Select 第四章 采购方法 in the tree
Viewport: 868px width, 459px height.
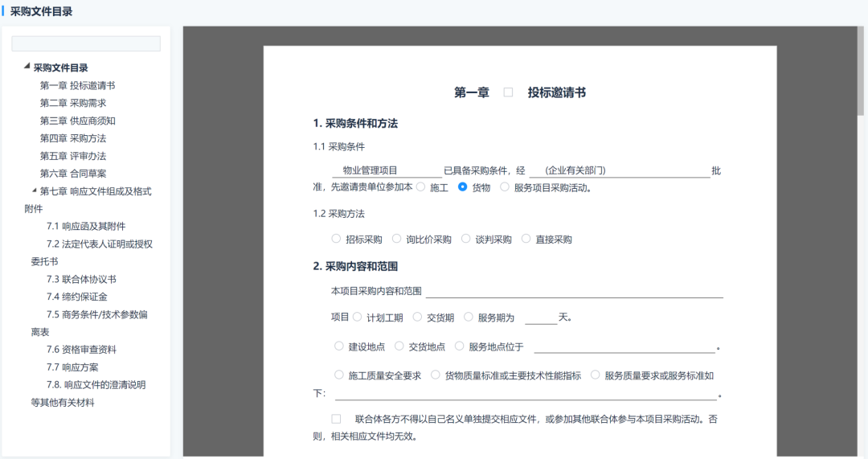click(x=73, y=138)
